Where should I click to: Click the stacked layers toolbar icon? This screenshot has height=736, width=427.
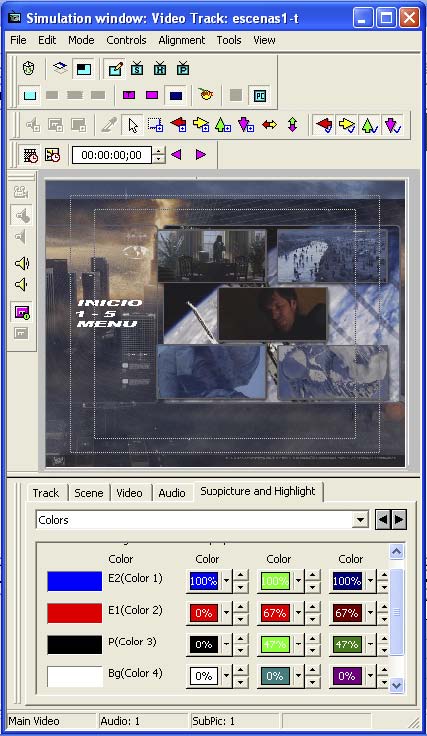[x=60, y=69]
